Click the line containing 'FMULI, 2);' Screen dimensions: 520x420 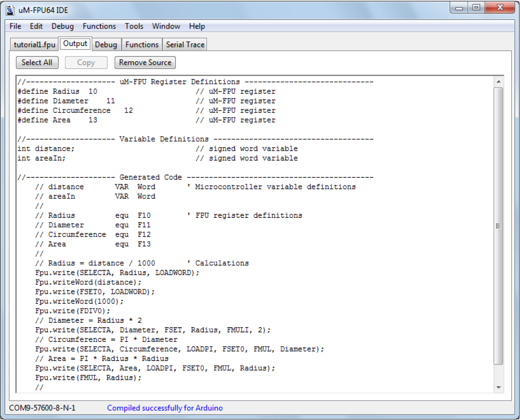point(153,330)
